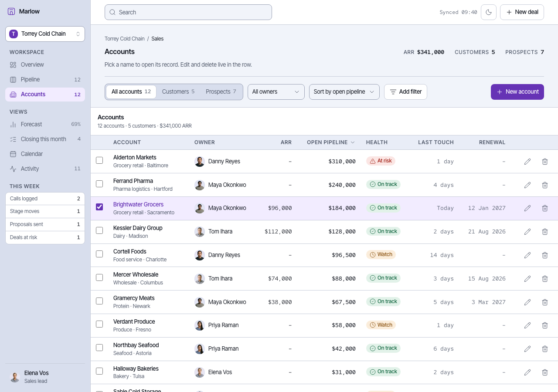Select the Northbay Seafood row checkbox
This screenshot has width=558, height=392.
[x=99, y=348]
